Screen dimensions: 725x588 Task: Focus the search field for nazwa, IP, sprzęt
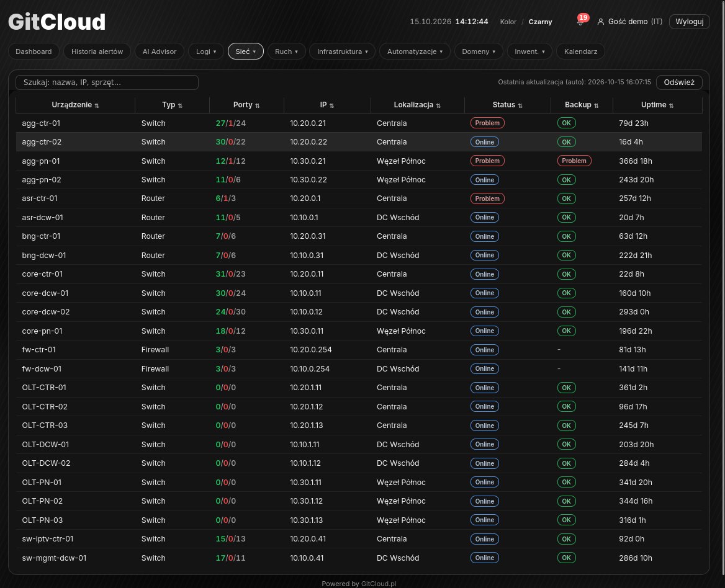click(107, 82)
